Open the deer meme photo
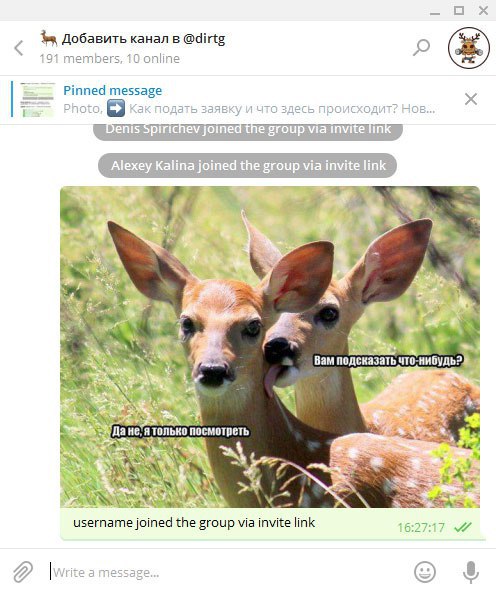The width and height of the screenshot is (496, 595). point(270,347)
